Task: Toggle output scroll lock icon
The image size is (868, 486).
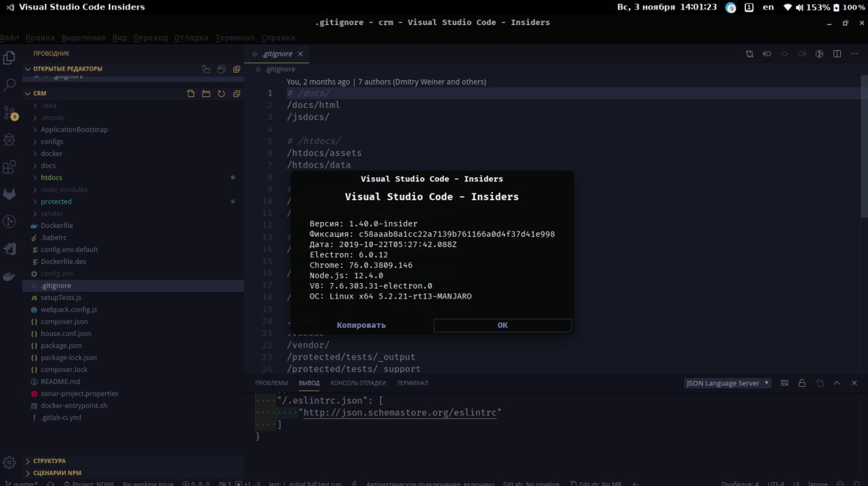Action: [802, 383]
